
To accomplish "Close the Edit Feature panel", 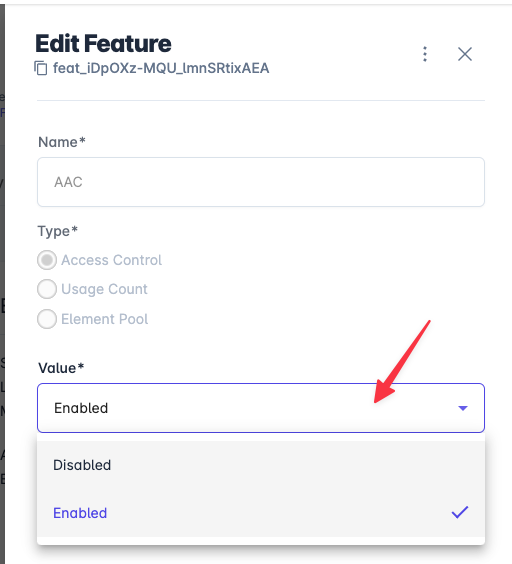I will [x=465, y=54].
